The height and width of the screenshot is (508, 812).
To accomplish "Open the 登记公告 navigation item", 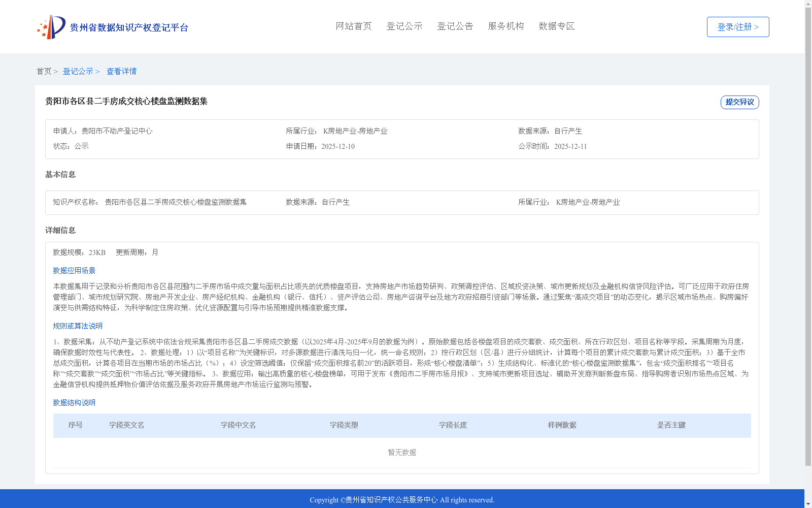I will click(455, 26).
